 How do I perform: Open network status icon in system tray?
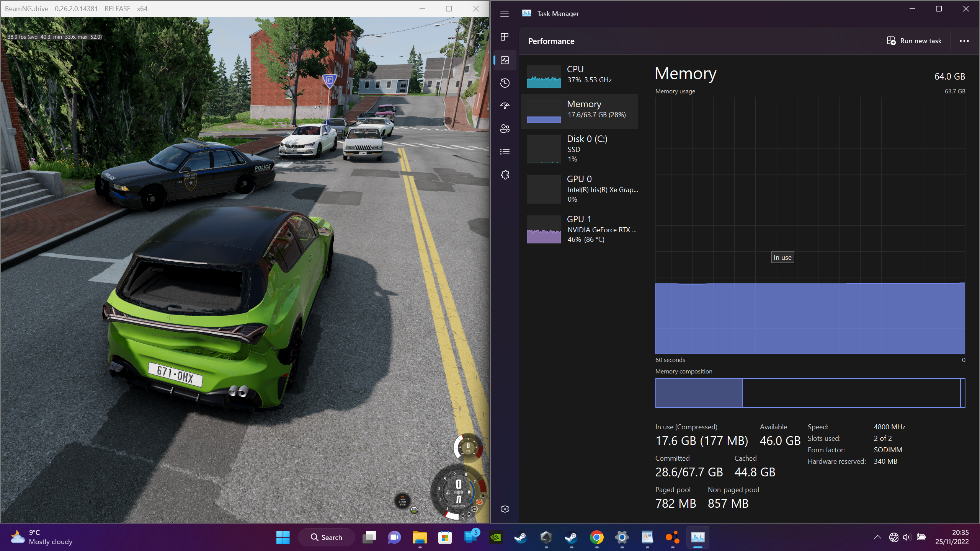(x=894, y=537)
